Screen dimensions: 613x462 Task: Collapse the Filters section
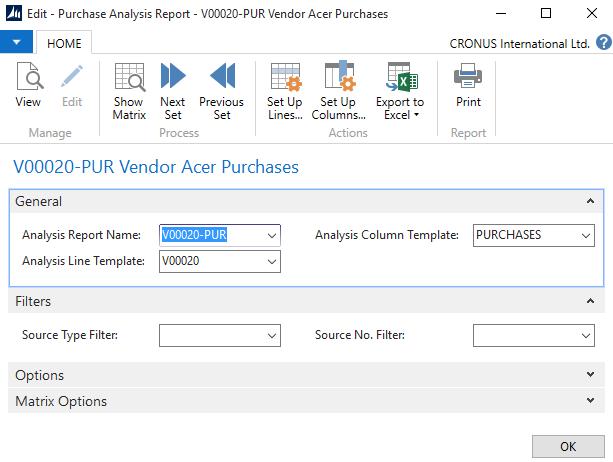pos(590,301)
